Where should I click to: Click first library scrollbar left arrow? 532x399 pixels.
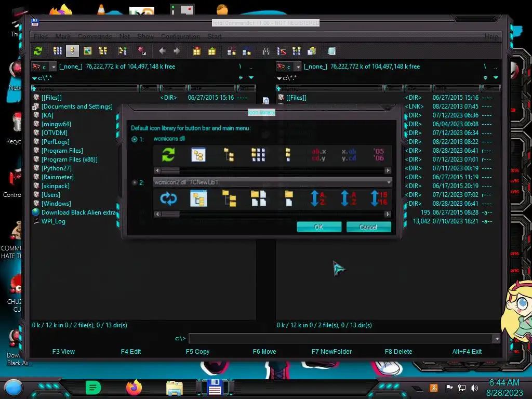157,170
